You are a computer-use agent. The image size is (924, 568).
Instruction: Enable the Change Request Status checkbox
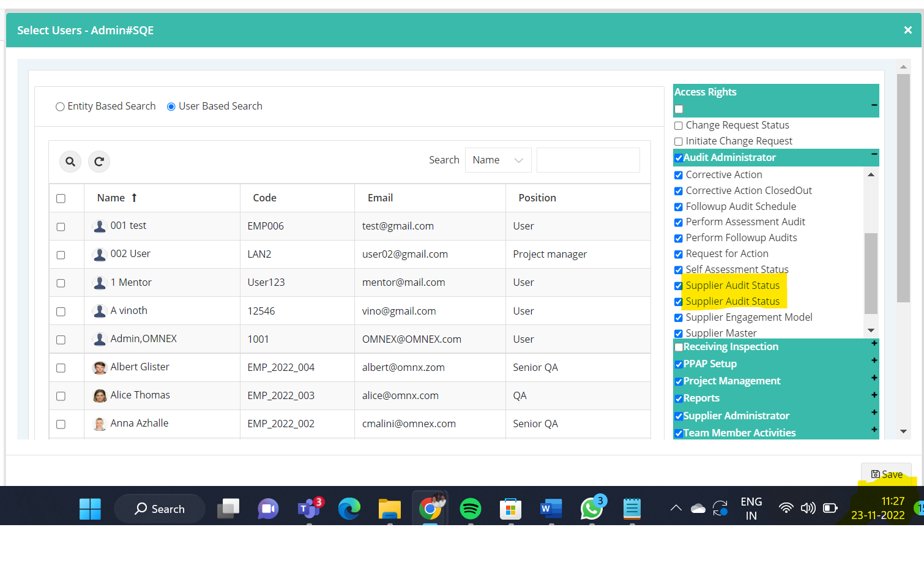coord(679,125)
